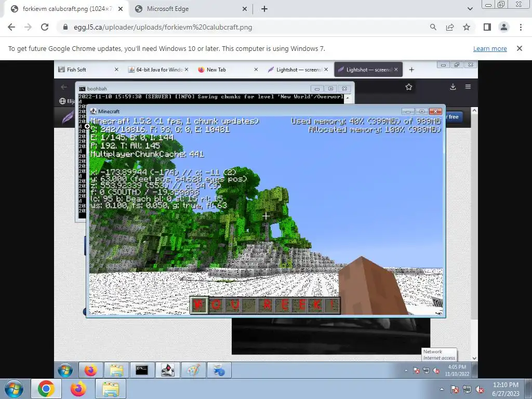Reload the forkievm calubcraft.png page

click(45, 27)
